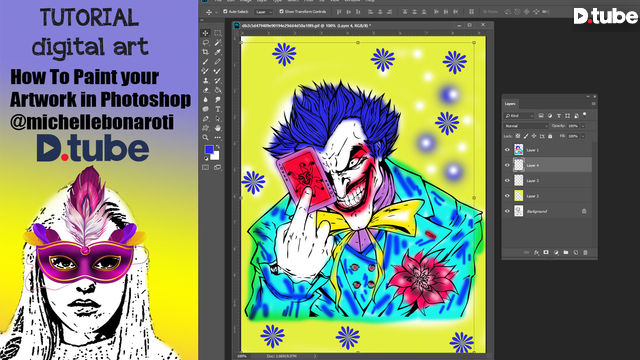This screenshot has width=640, height=360.
Task: Enable the Auto-Select checkbox
Action: 225,12
